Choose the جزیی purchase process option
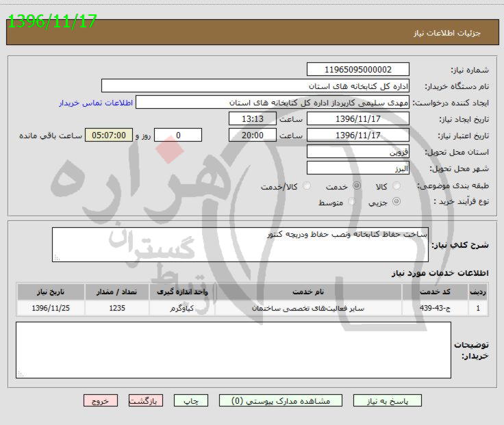This screenshot has height=425, width=504. 396,202
